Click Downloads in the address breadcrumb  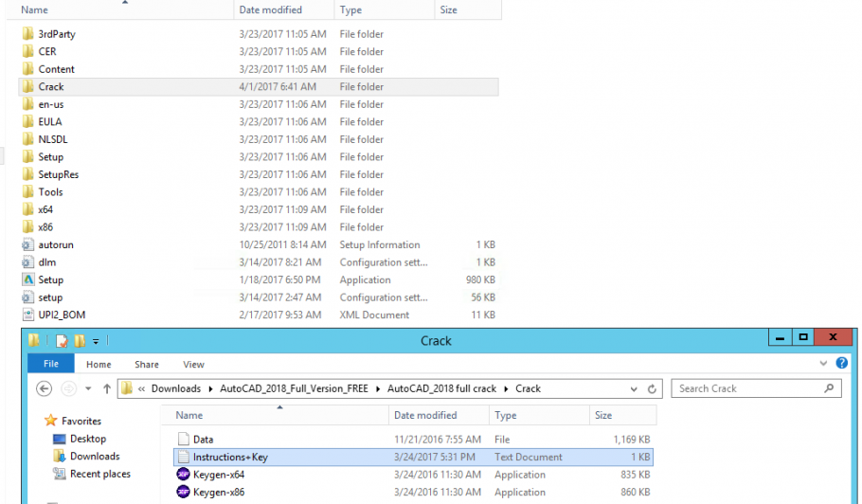pos(176,388)
